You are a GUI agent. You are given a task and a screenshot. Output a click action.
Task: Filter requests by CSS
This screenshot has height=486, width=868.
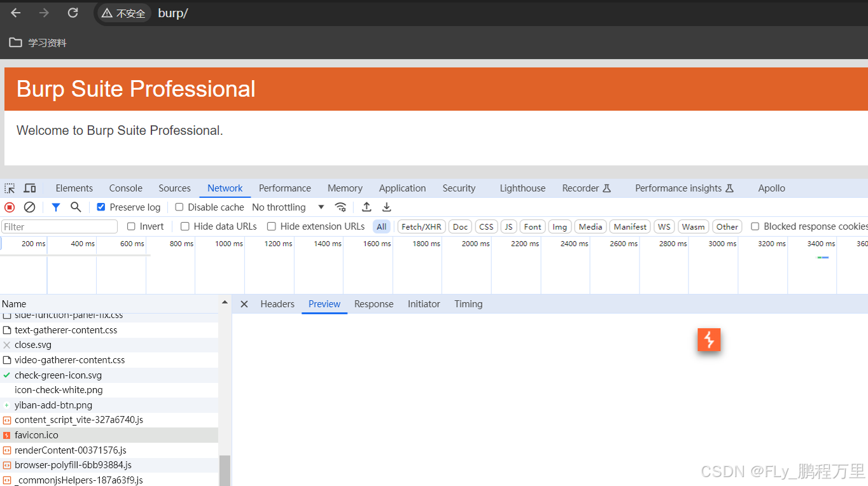(x=486, y=226)
